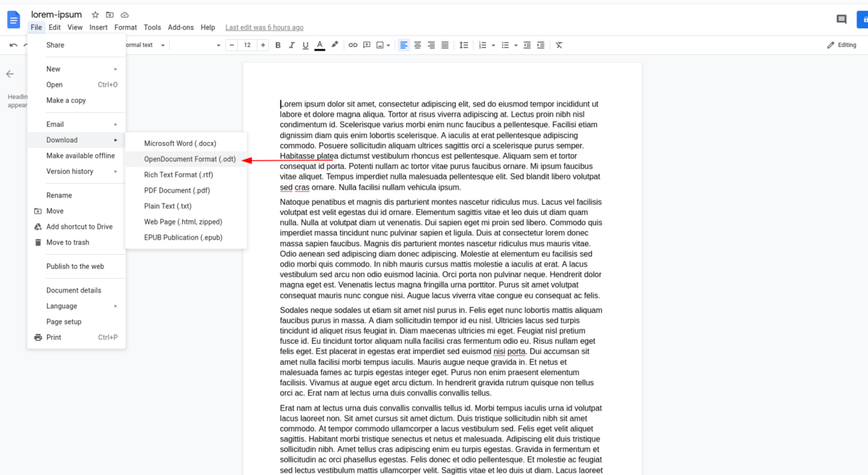Open comment history icon at top right
Image resolution: width=868 pixels, height=475 pixels.
(841, 20)
